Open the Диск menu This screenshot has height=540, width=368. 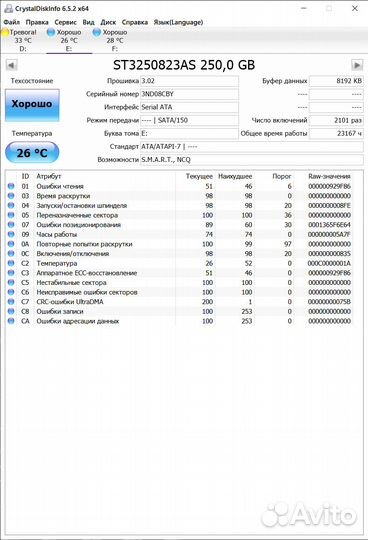(108, 22)
